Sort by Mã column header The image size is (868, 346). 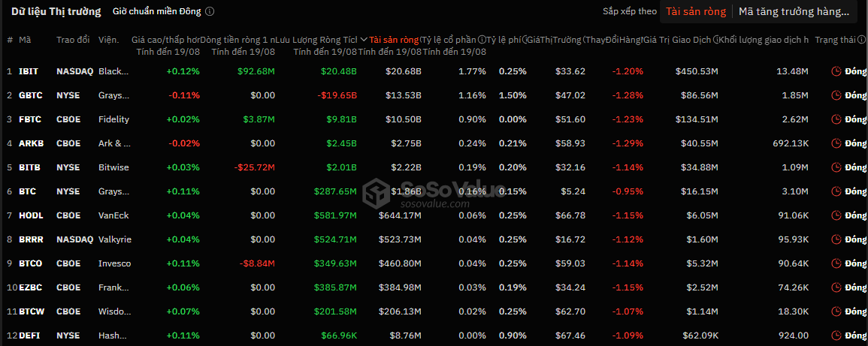coord(25,40)
